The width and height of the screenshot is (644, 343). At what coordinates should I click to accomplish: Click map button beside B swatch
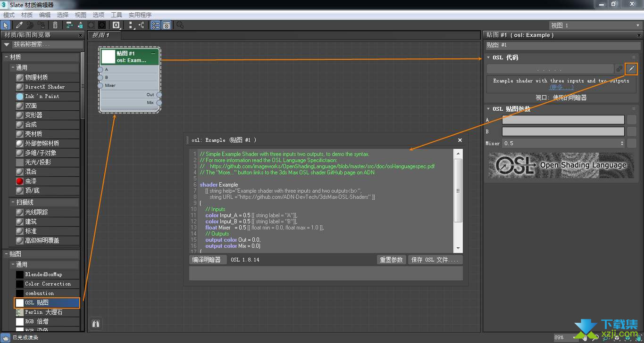pyautogui.click(x=631, y=131)
